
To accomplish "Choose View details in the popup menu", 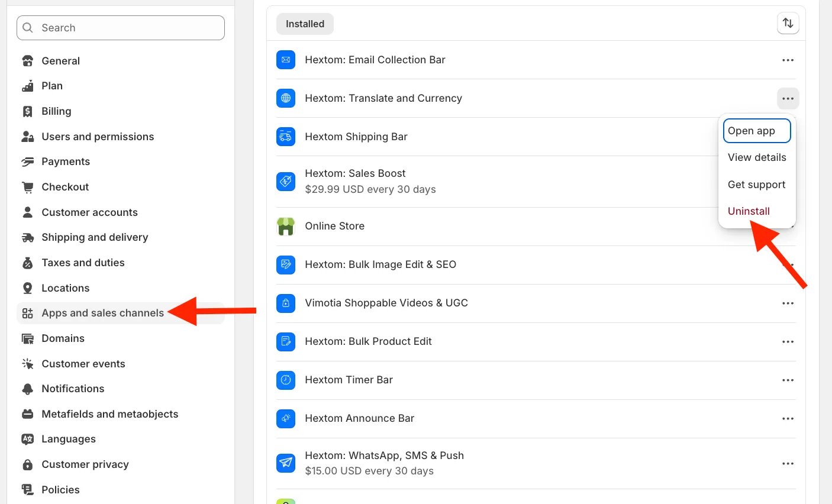I will (x=757, y=157).
